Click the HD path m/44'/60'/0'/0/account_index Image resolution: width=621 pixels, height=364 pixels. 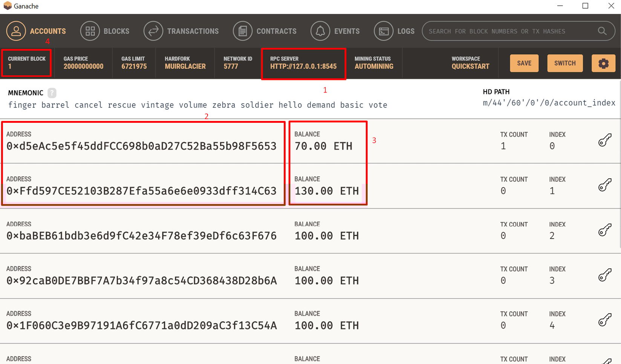549,103
